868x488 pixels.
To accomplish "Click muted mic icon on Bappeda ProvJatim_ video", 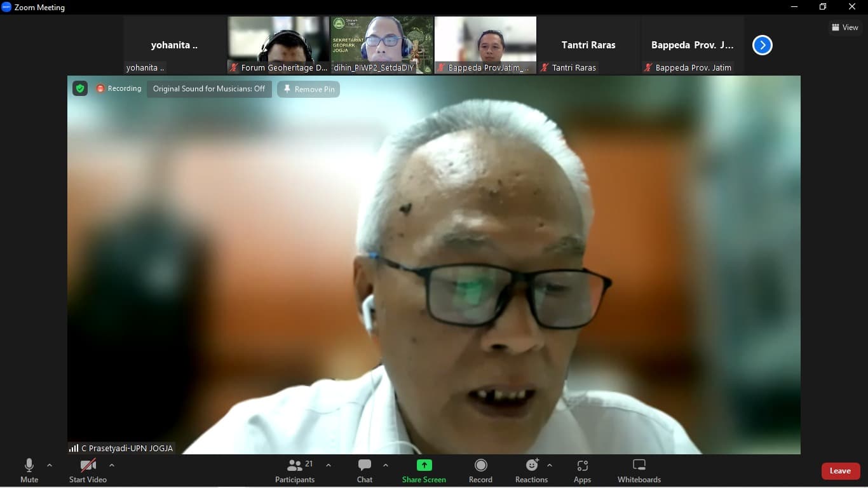I will tap(441, 67).
